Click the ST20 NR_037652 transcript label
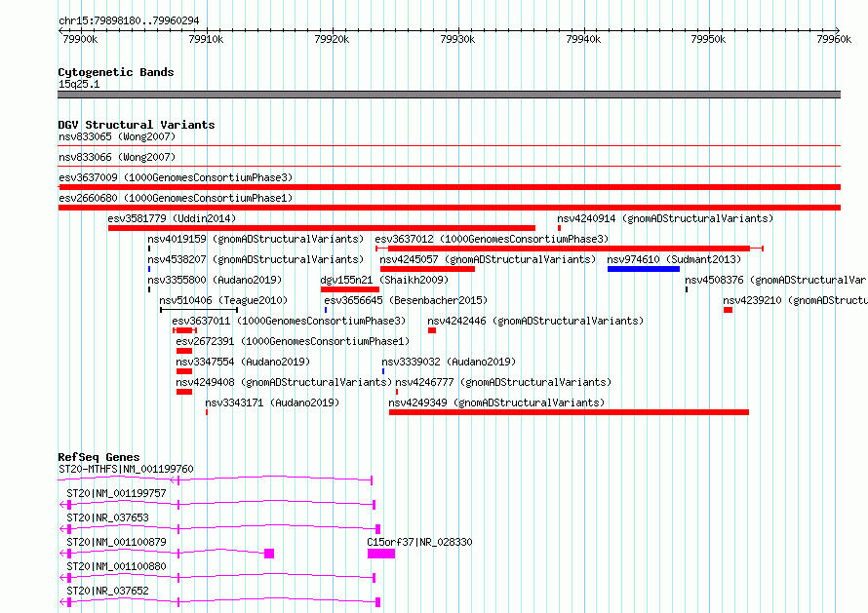 (107, 591)
